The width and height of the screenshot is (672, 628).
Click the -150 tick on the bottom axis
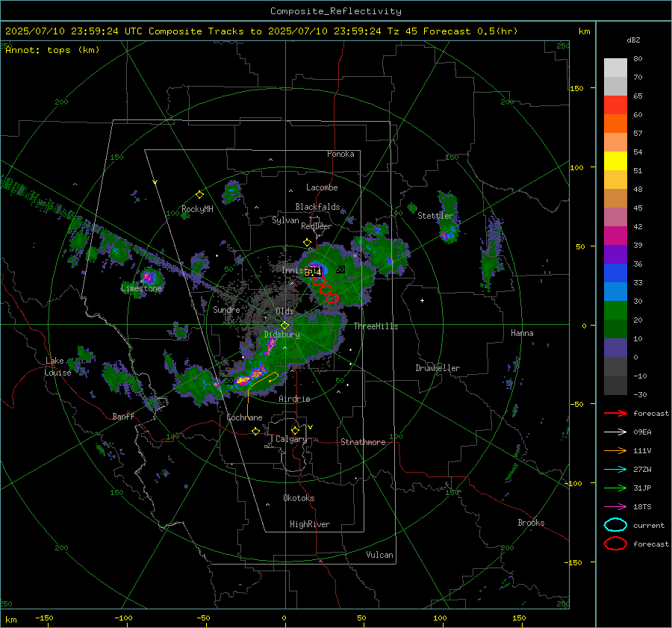(x=44, y=618)
